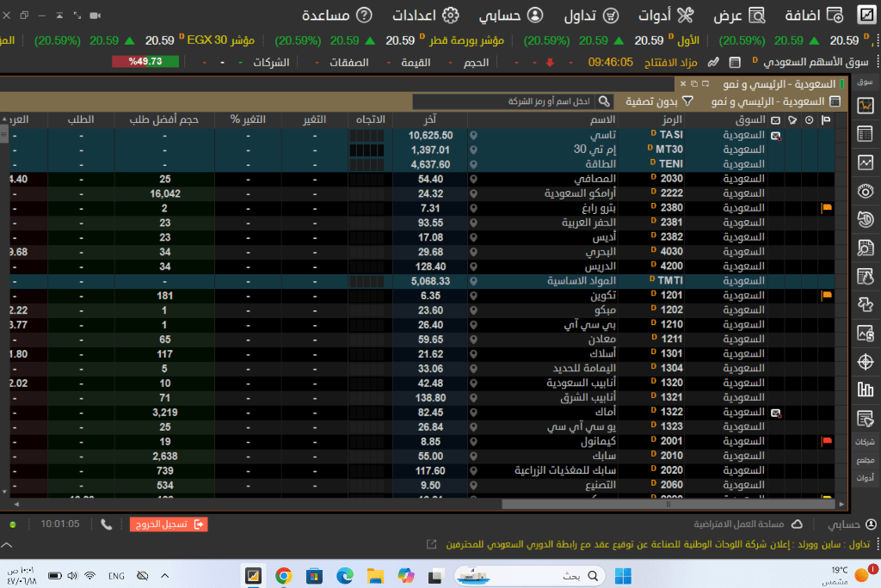This screenshot has height=588, width=881.
Task: Expand the ticker news bar up arrow
Action: pyautogui.click(x=8, y=544)
